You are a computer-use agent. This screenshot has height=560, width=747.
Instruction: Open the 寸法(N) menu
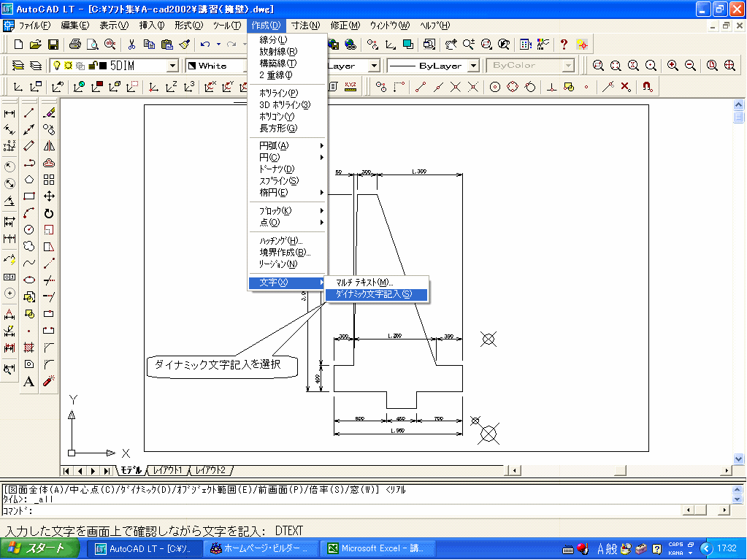click(x=305, y=26)
